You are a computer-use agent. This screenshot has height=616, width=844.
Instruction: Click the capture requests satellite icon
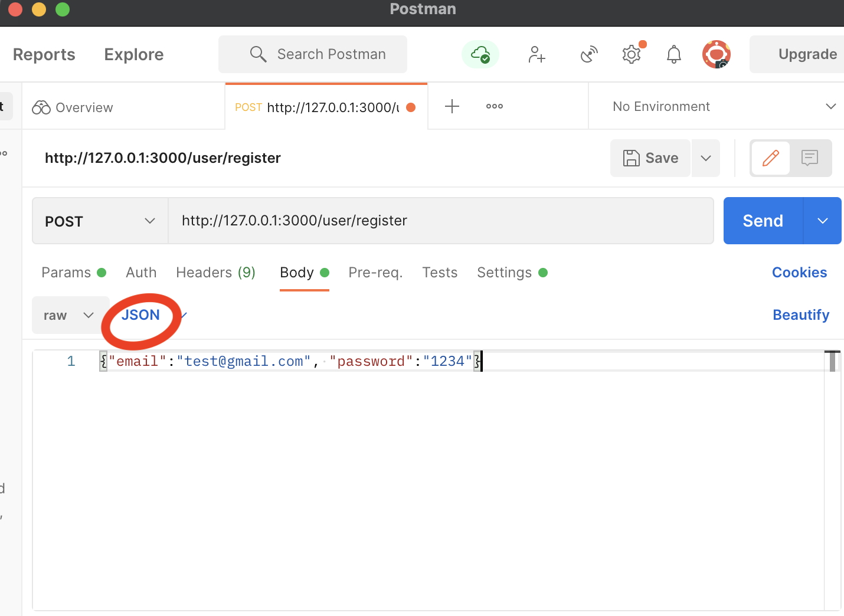[x=589, y=54]
